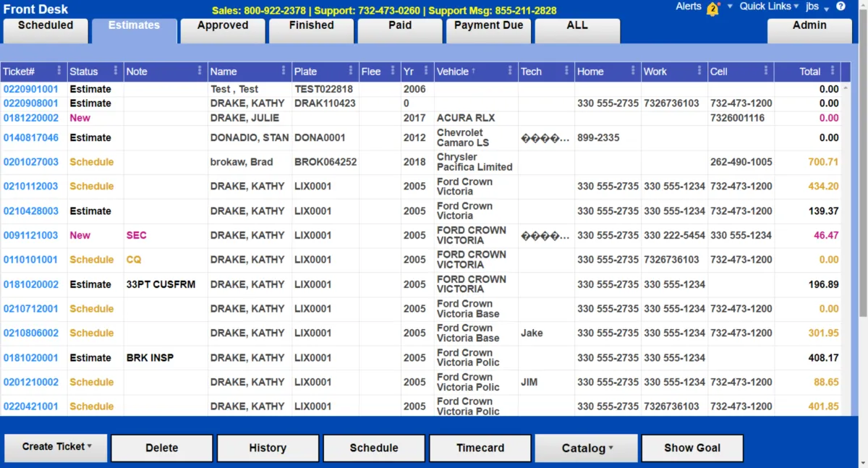Screen dimensions: 868x468
Task: Open ticket 0210712001 link
Action: (x=31, y=309)
